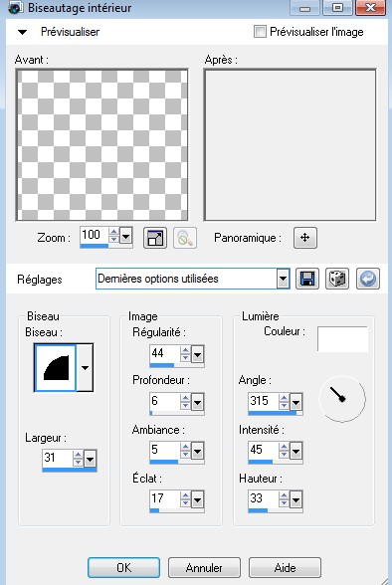Click the Angle spinner arrows
The height and width of the screenshot is (585, 392).
pyautogui.click(x=284, y=402)
